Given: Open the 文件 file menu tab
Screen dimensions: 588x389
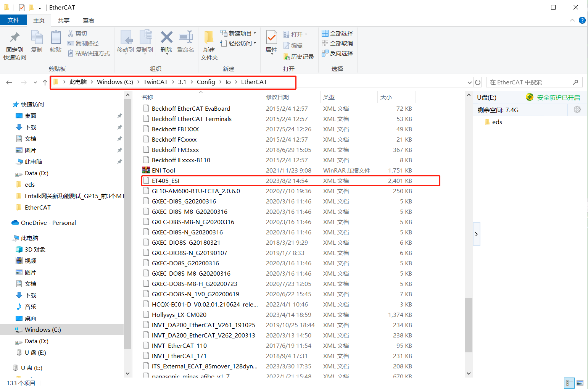Looking at the screenshot, I should coord(13,20).
